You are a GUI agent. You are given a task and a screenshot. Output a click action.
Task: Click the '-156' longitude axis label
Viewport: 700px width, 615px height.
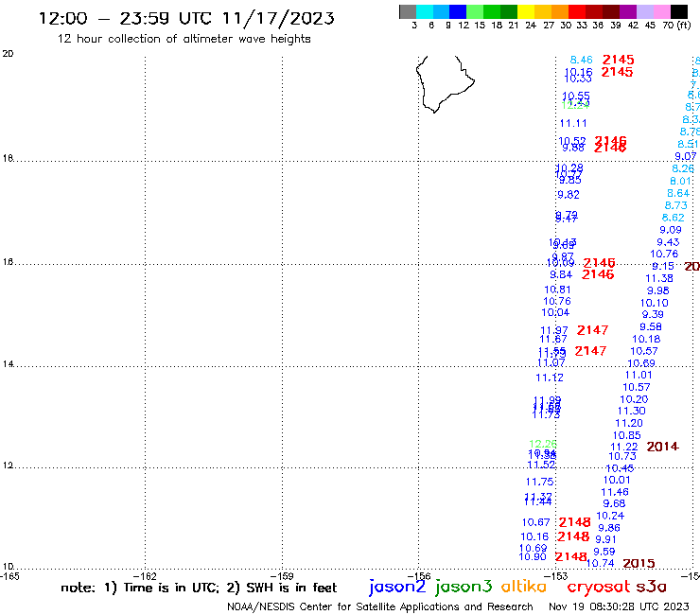(419, 576)
